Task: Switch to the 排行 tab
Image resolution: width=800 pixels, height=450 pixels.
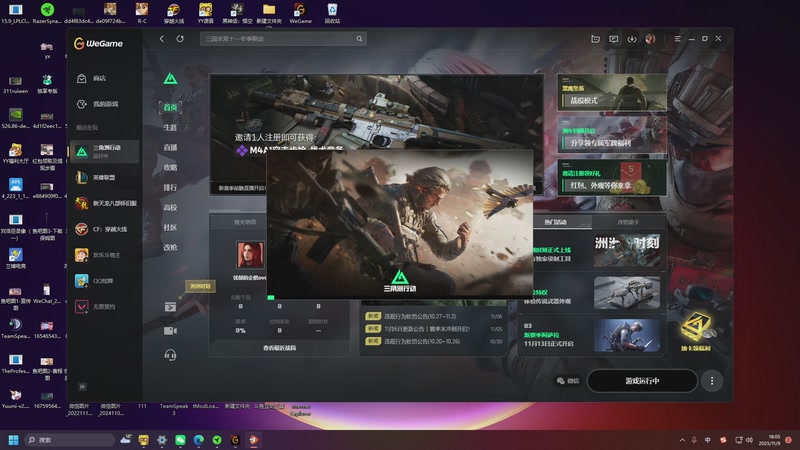Action: pos(170,187)
